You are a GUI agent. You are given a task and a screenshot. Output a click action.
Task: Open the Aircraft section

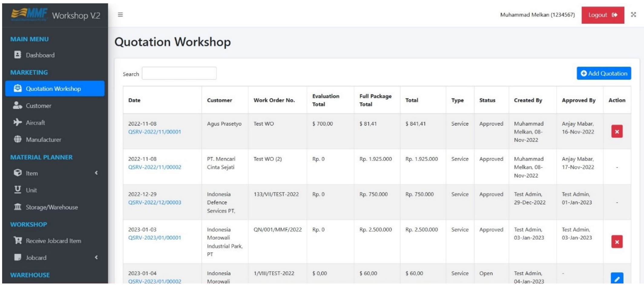coord(36,122)
